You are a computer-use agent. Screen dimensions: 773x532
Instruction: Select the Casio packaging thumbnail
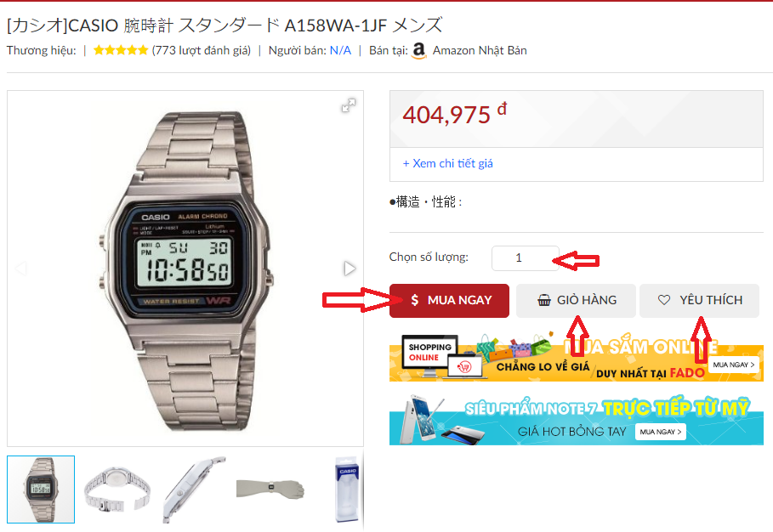click(x=347, y=490)
